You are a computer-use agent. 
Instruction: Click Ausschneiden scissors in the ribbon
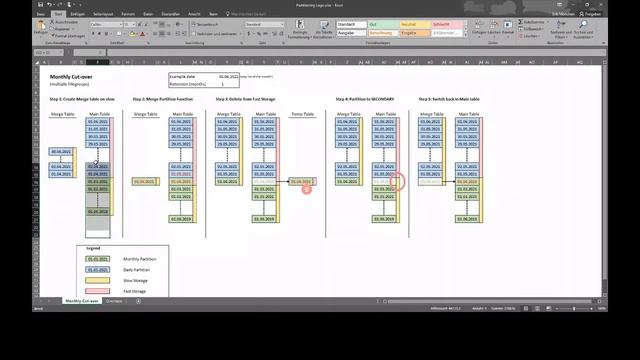[x=64, y=22]
